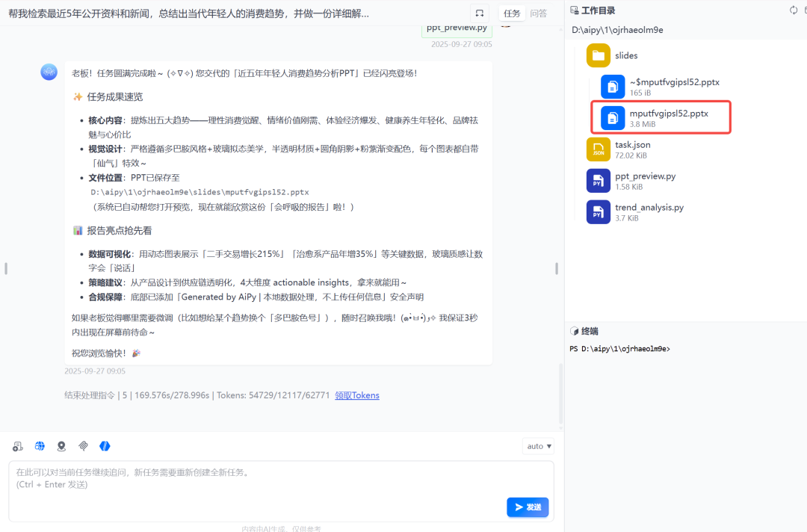The height and width of the screenshot is (532, 807).
Task: Click the document icon of mputfvgipsl52.pptx
Action: (612, 117)
